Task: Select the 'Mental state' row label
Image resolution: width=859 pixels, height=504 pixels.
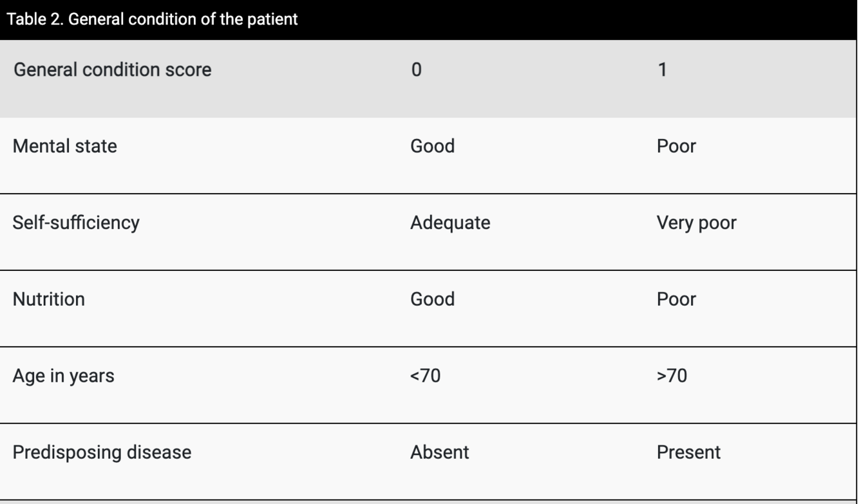Action: (64, 146)
